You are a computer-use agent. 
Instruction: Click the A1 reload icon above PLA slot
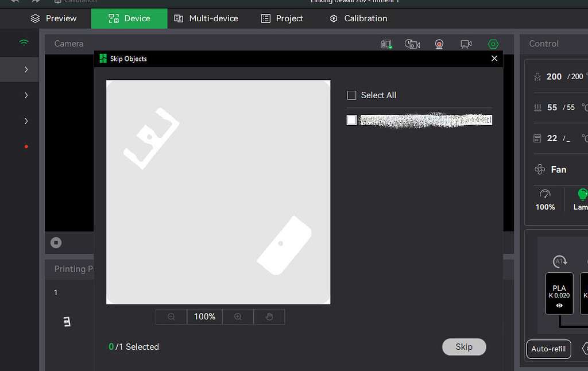(559, 261)
